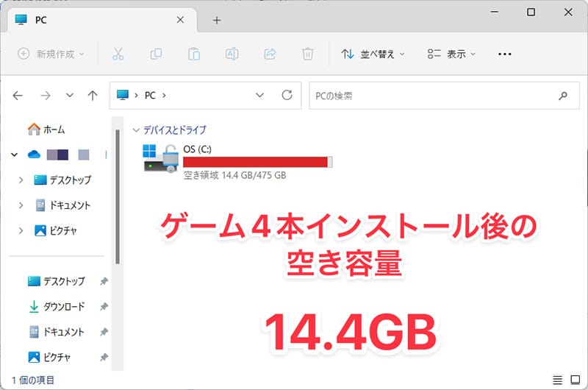
Task: Click the PCの検索 search box
Action: pos(434,96)
